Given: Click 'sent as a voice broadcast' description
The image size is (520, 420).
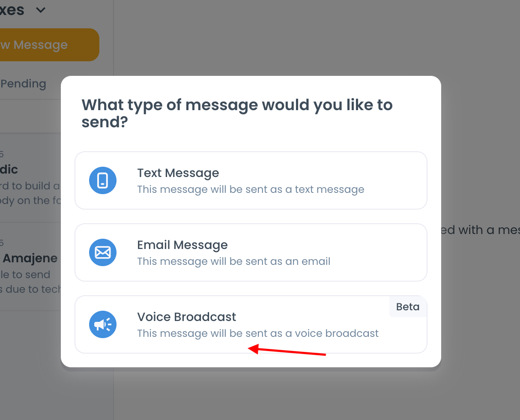Looking at the screenshot, I should [258, 333].
